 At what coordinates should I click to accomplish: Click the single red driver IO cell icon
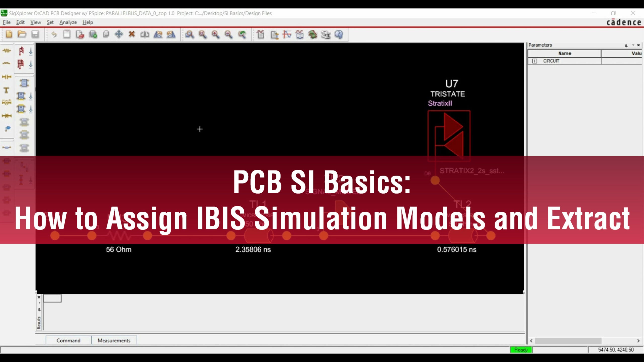click(x=21, y=51)
